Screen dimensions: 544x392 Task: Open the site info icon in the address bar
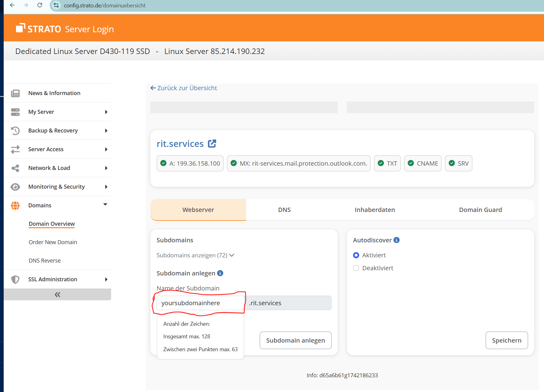(x=56, y=5)
